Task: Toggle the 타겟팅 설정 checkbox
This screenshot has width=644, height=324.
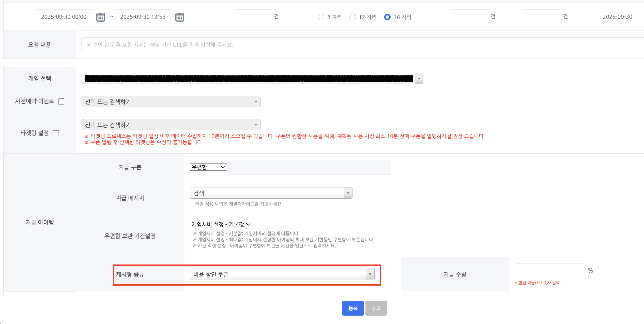Action: [56, 133]
